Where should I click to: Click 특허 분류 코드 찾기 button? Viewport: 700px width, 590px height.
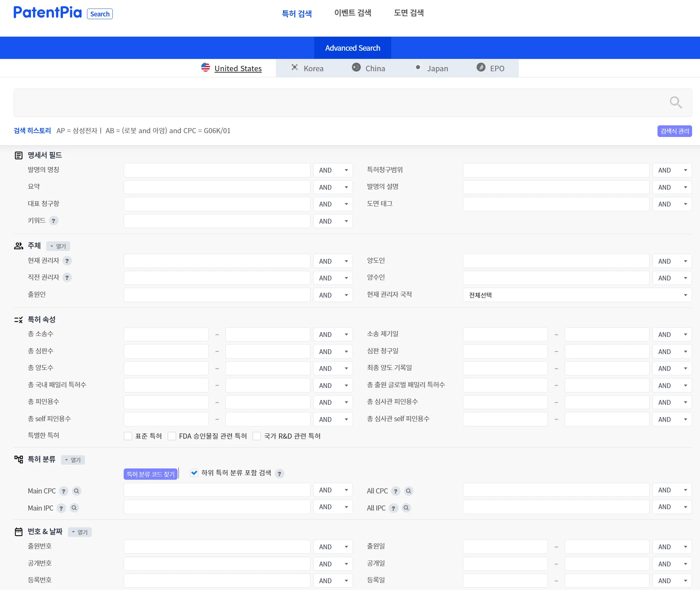pos(150,474)
